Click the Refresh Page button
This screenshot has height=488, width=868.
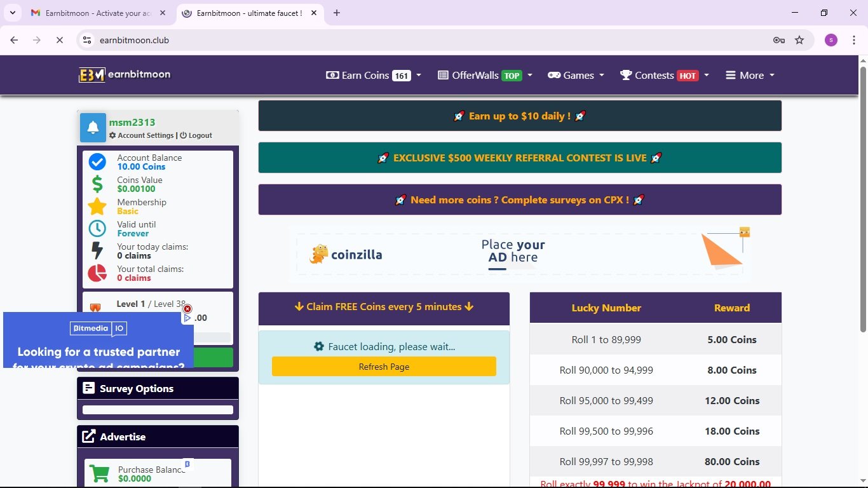[384, 367]
